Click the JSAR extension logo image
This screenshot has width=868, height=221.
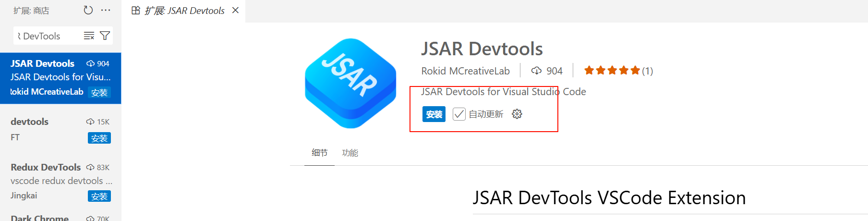(x=350, y=83)
